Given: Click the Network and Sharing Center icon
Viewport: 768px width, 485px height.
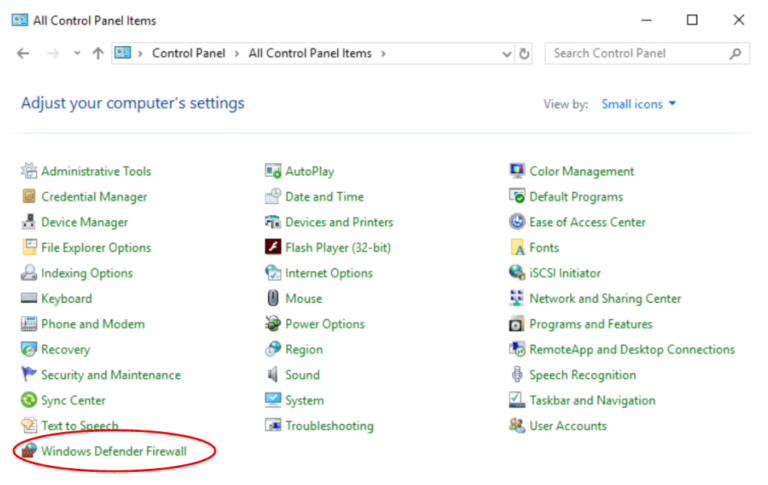Looking at the screenshot, I should click(517, 298).
